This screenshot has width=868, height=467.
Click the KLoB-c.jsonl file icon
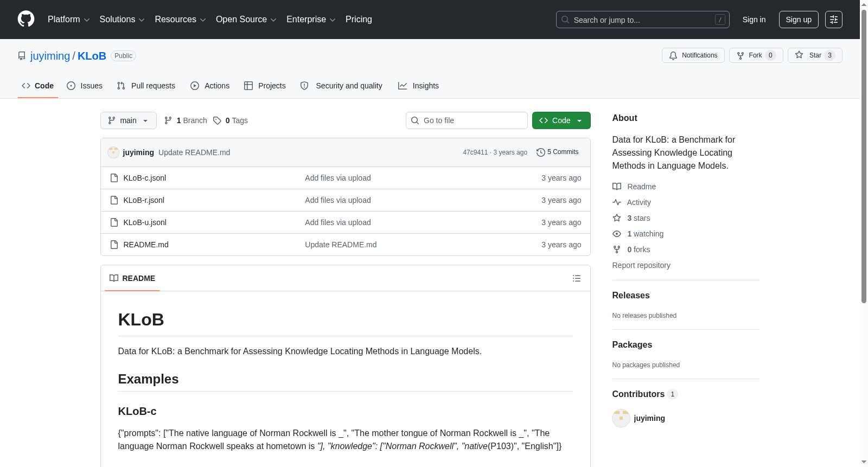114,178
